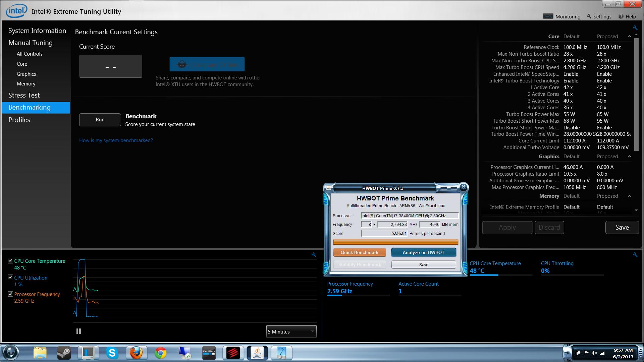Launch Google Chrome from the taskbar

pos(161,353)
